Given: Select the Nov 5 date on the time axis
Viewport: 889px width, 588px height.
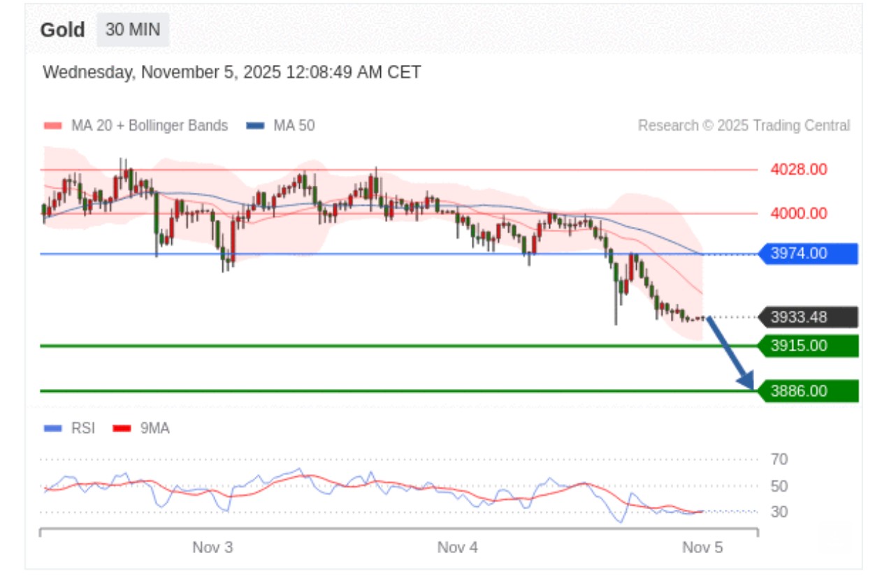Looking at the screenshot, I should click(x=702, y=547).
